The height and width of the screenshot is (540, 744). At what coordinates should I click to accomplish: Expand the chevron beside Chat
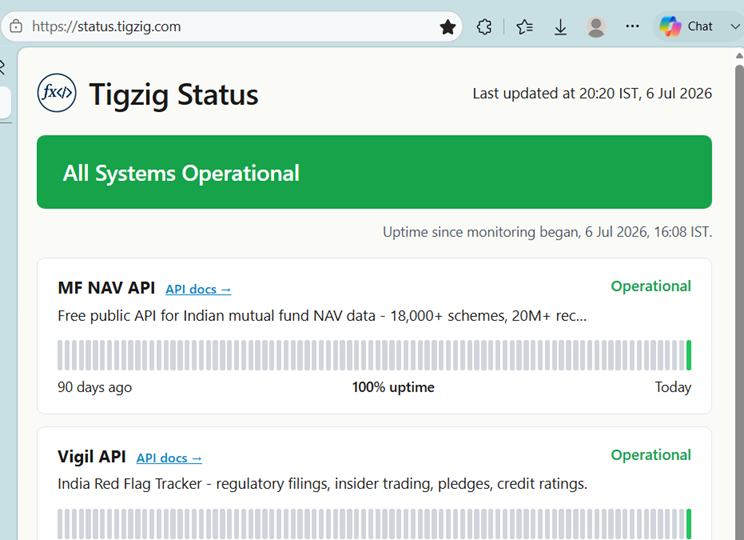pos(735,27)
